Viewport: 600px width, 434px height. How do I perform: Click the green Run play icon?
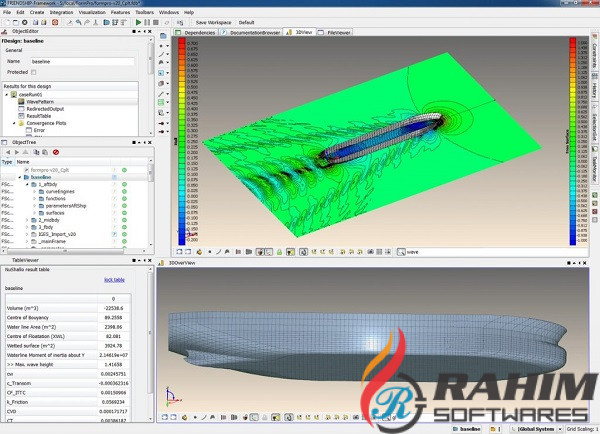(x=139, y=23)
